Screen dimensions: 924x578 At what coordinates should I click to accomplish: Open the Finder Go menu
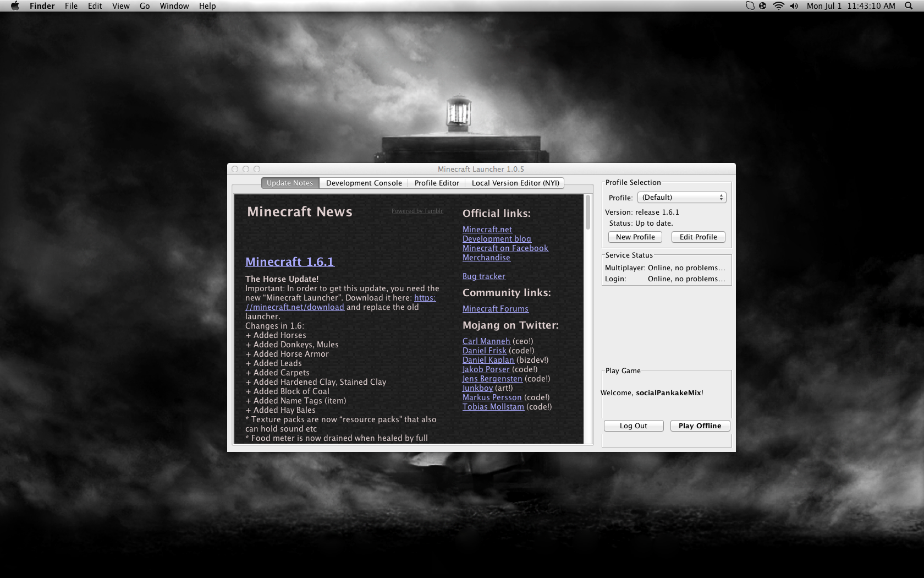(145, 6)
